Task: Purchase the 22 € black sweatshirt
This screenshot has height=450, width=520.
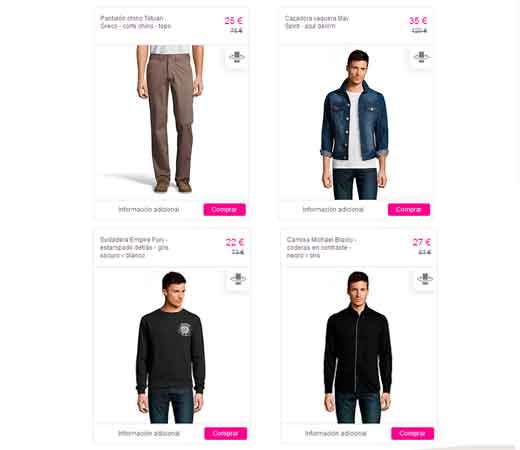Action: (226, 434)
